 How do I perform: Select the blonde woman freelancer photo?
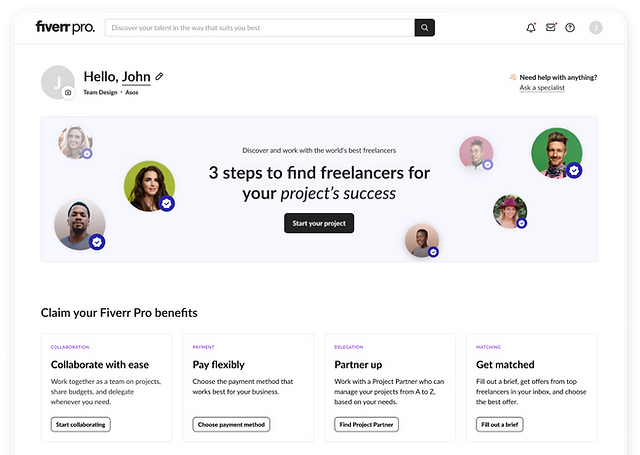[76, 142]
